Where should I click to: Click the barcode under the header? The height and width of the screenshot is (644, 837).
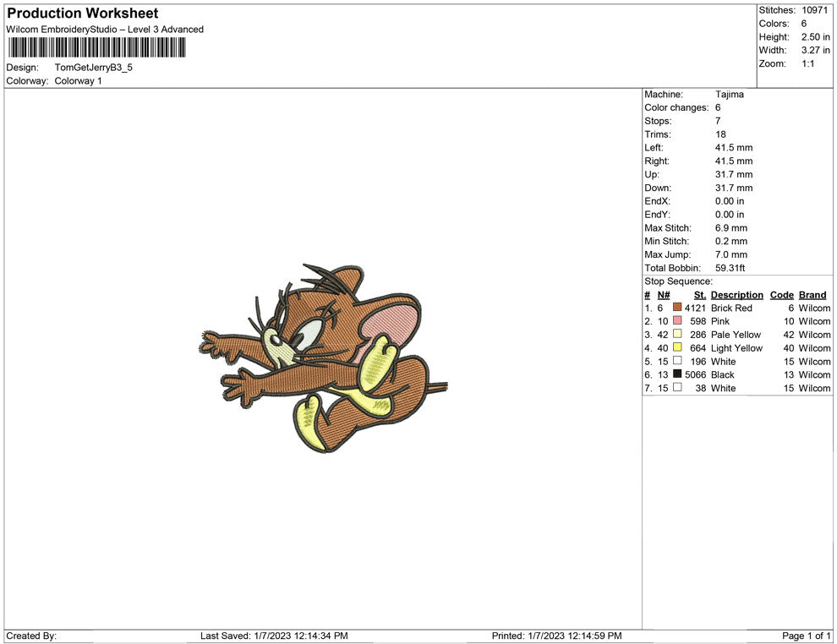coord(96,47)
